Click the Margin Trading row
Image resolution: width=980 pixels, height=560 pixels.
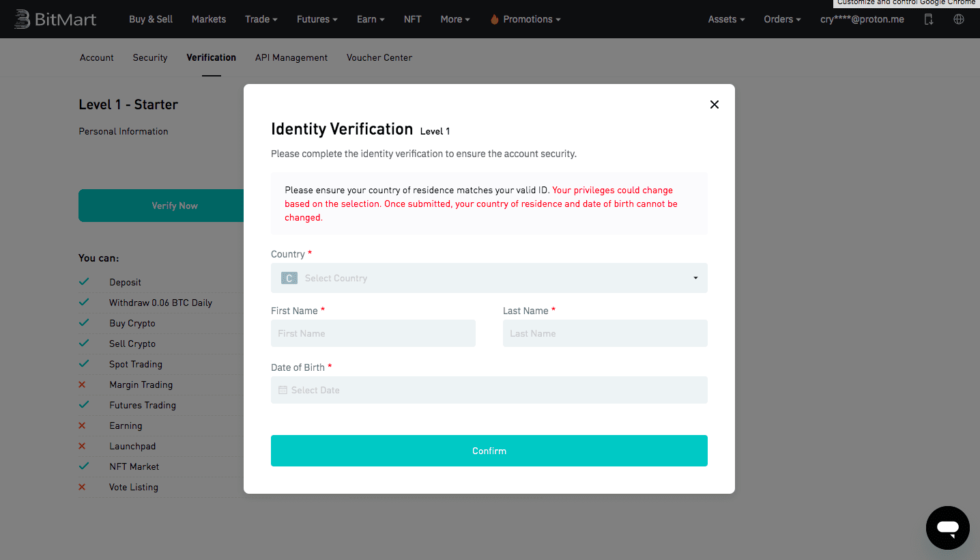[141, 384]
